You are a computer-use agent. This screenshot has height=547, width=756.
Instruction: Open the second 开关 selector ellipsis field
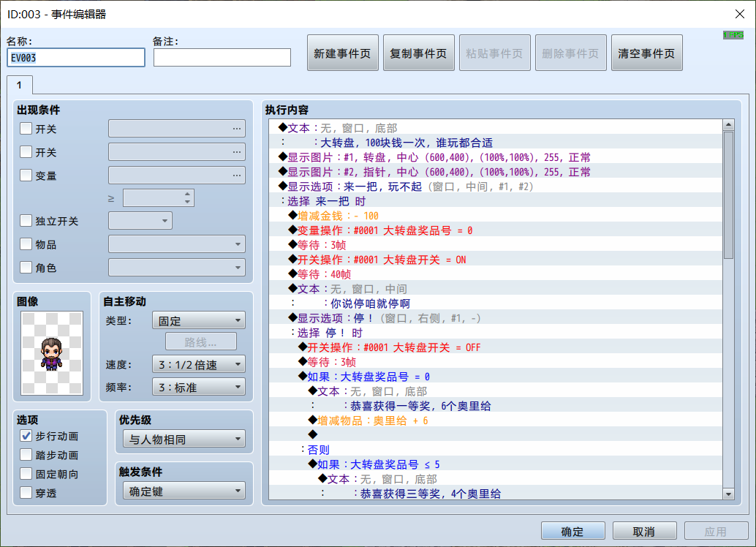177,152
